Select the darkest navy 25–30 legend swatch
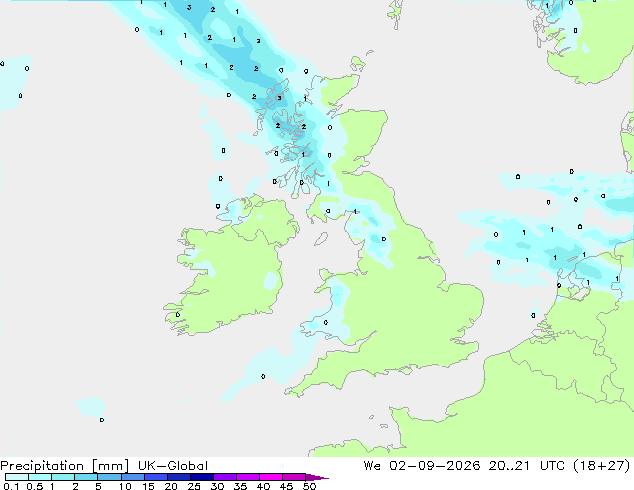This screenshot has height=490, width=634. pos(202,477)
